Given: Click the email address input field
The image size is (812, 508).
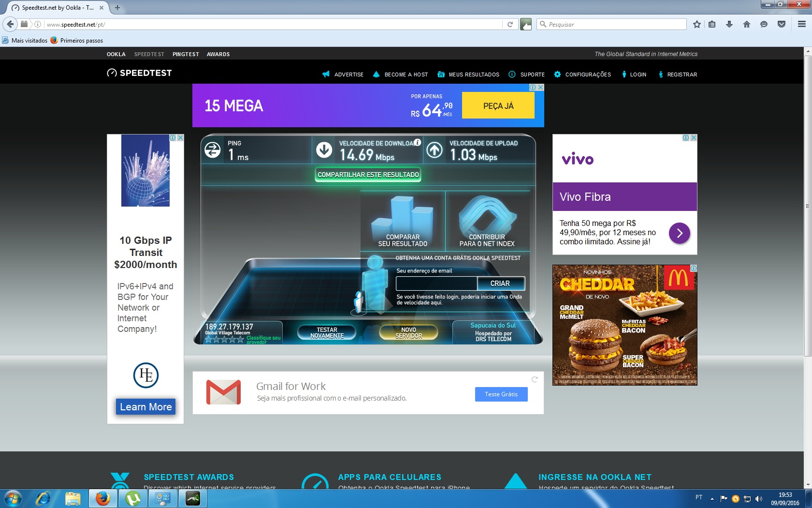Looking at the screenshot, I should pos(436,284).
